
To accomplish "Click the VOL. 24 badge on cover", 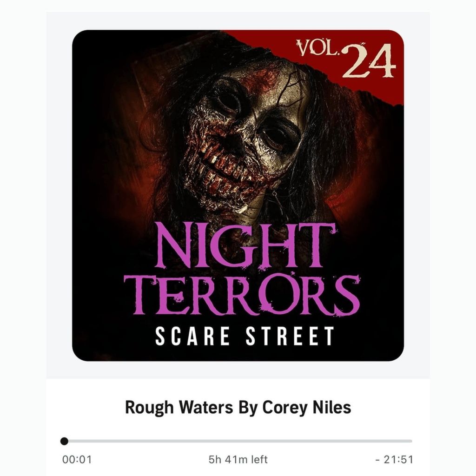I will [346, 59].
